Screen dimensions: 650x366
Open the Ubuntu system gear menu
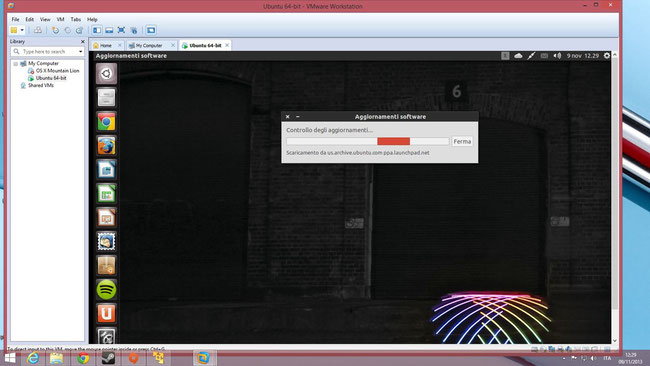coord(606,56)
